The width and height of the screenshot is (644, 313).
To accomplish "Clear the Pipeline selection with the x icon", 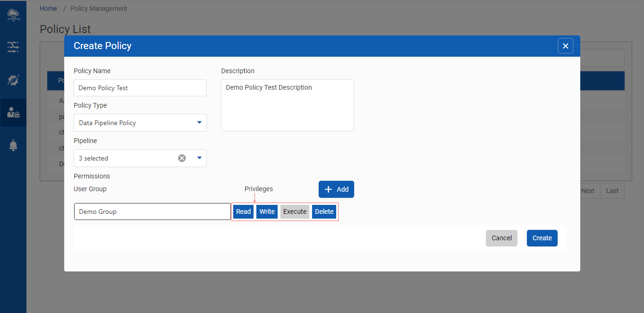I will (182, 158).
